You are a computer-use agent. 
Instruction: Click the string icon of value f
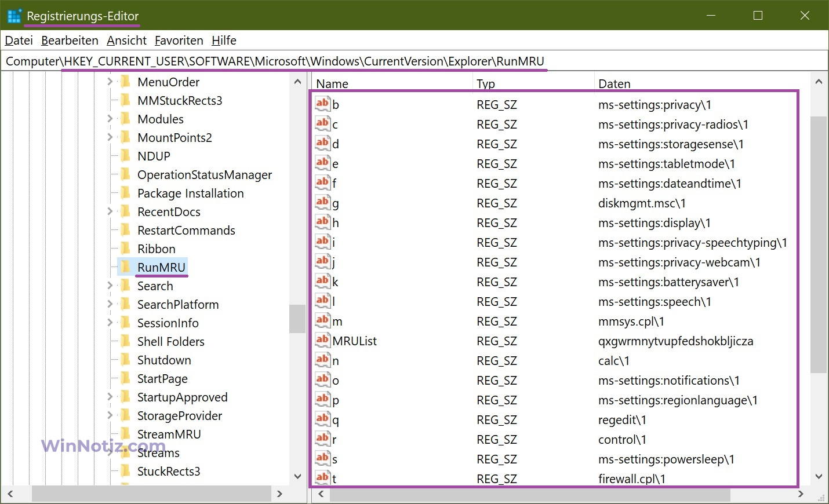coord(323,182)
